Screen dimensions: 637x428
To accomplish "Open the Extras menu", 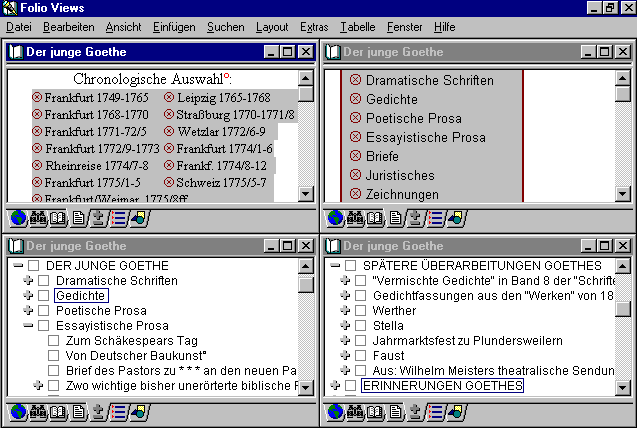I will [x=314, y=27].
